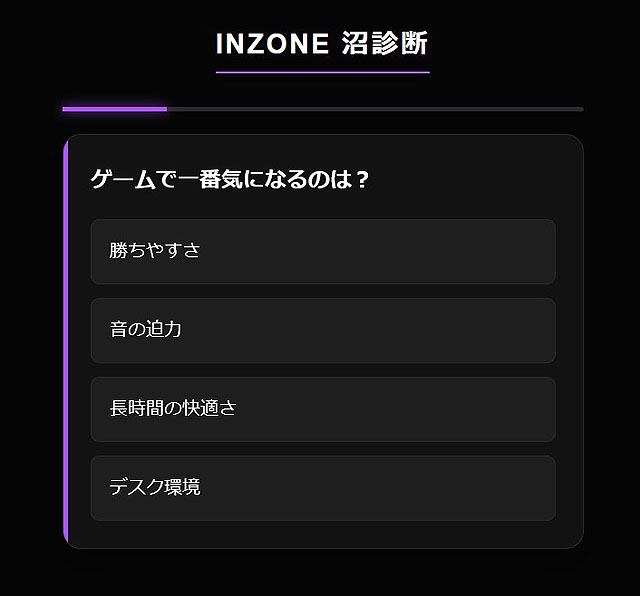
Task: Click the filled purple part of progress bar
Action: click(x=114, y=108)
